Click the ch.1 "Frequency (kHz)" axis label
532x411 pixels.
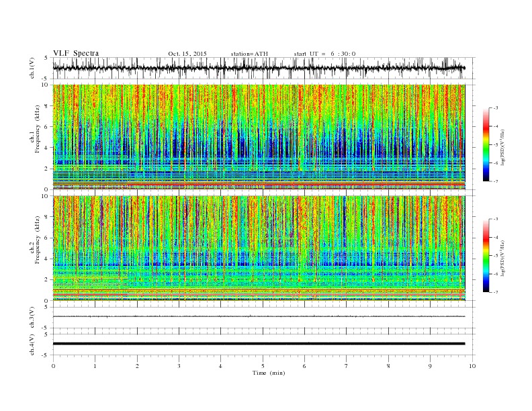[x=37, y=129]
